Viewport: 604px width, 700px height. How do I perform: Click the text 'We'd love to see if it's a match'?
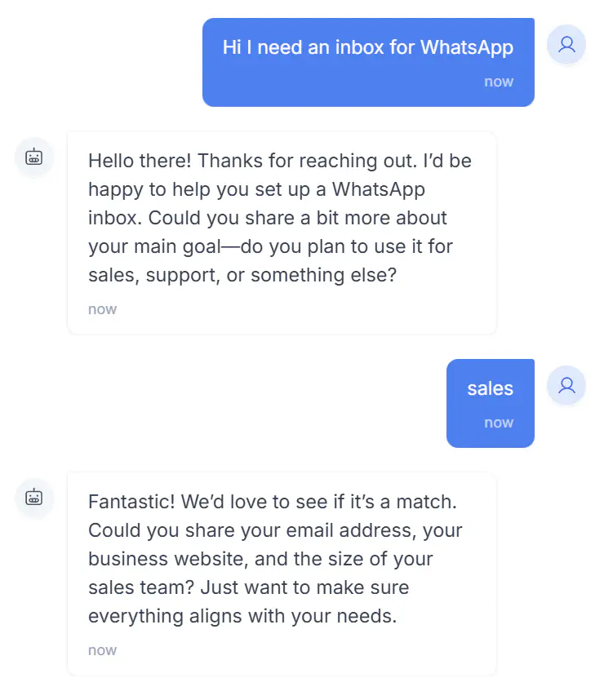318,502
